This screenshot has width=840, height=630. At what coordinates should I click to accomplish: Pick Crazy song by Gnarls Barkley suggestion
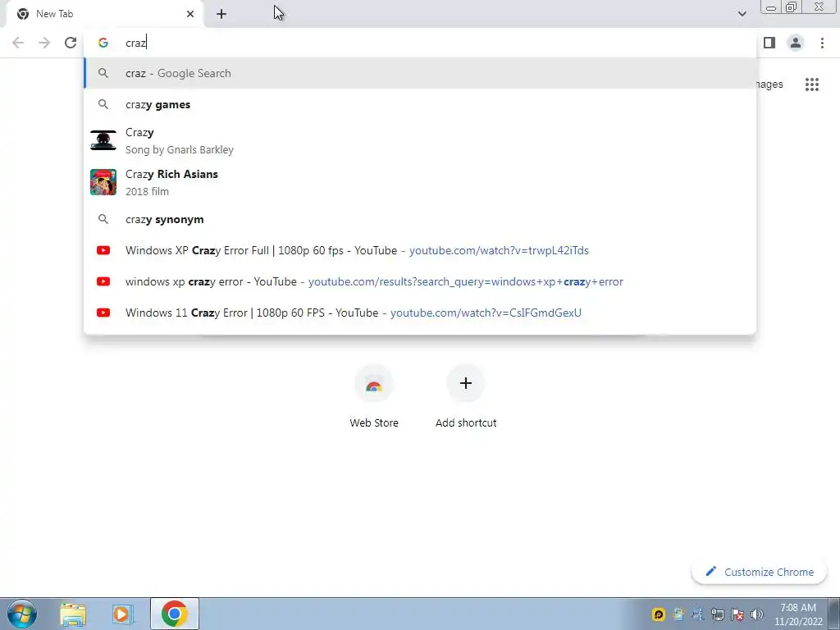tap(420, 141)
